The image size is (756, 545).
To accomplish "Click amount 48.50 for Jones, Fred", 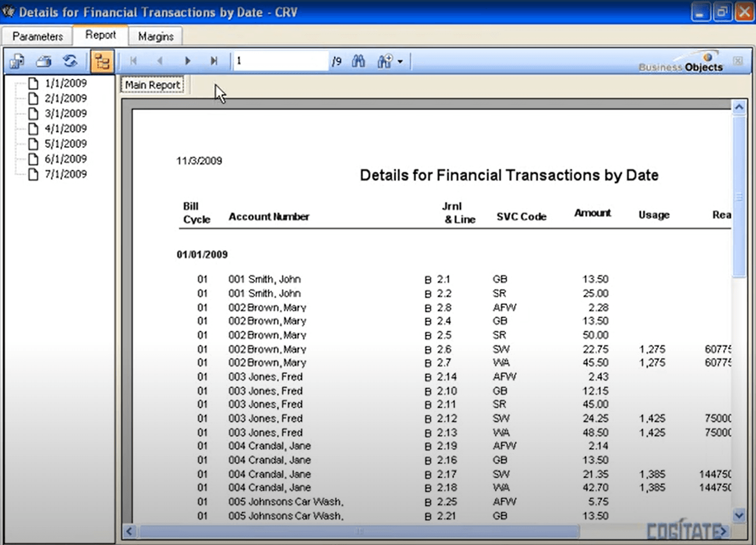I will [x=596, y=432].
